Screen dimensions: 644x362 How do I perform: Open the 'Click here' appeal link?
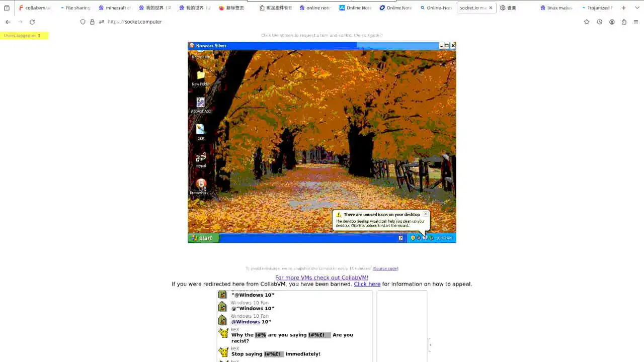(367, 284)
